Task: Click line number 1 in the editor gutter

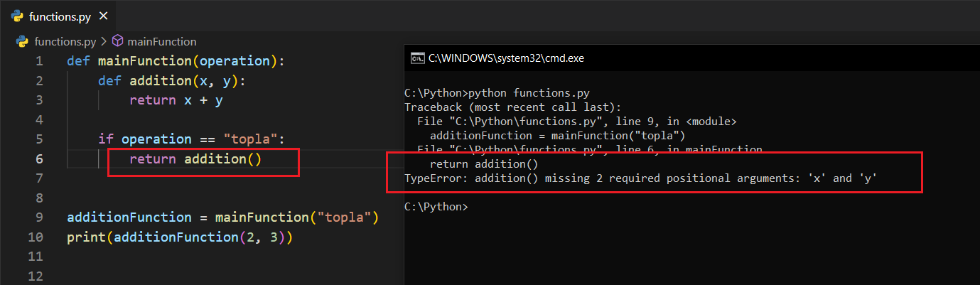Action: [39, 61]
